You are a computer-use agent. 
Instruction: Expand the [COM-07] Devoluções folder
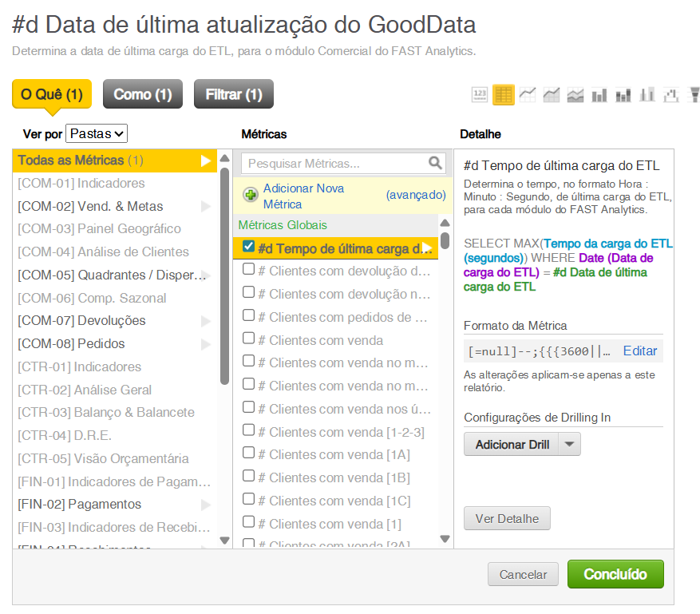(x=205, y=321)
